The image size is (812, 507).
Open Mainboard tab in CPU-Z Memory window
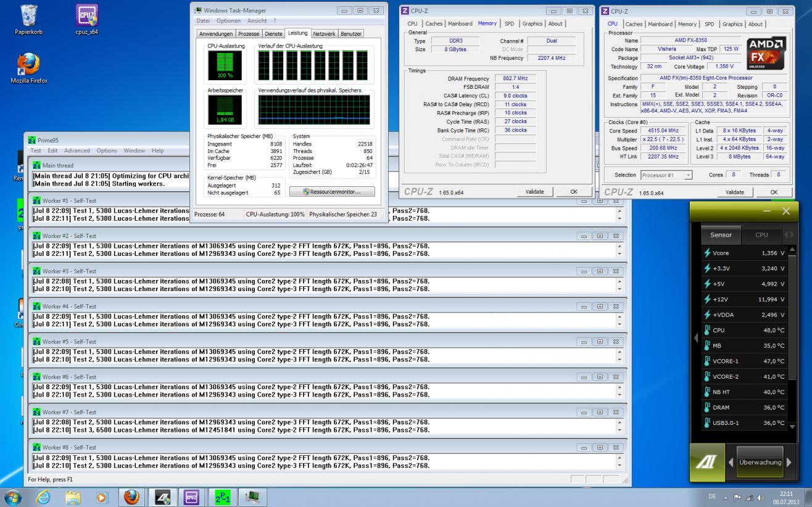click(460, 24)
